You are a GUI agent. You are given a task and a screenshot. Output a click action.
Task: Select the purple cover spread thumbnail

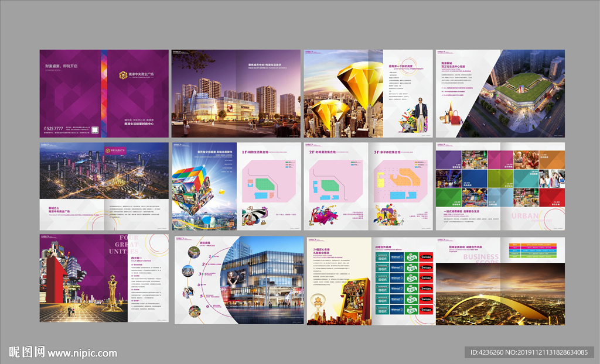pyautogui.click(x=104, y=93)
